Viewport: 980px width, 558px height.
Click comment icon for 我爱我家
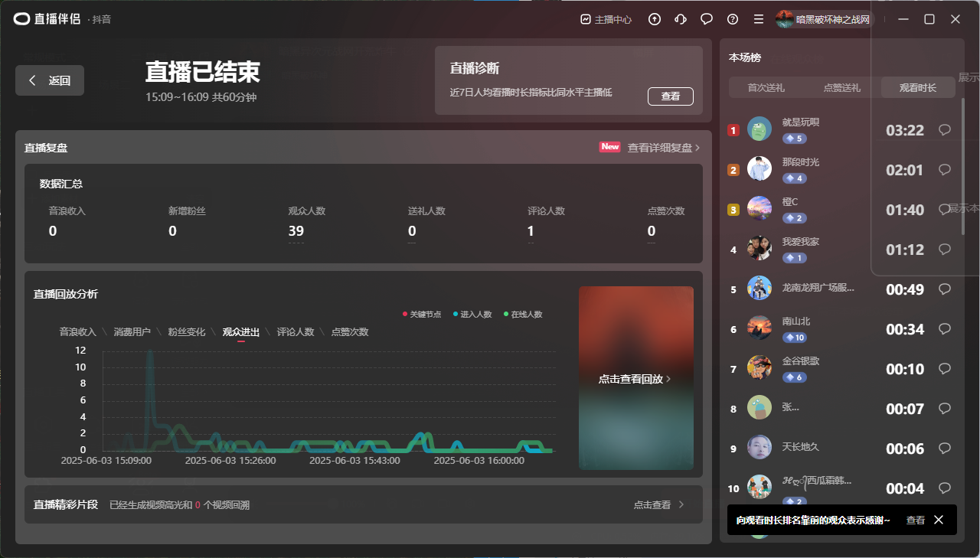coord(945,250)
